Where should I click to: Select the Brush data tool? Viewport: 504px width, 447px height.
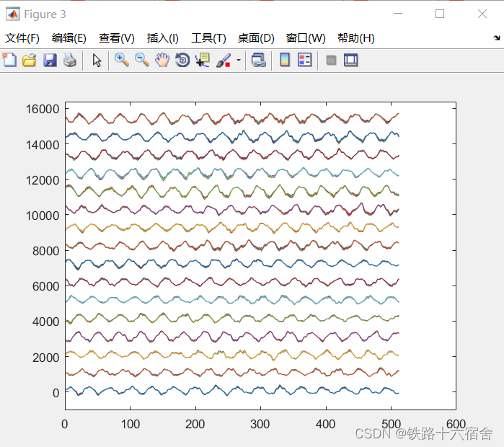224,60
